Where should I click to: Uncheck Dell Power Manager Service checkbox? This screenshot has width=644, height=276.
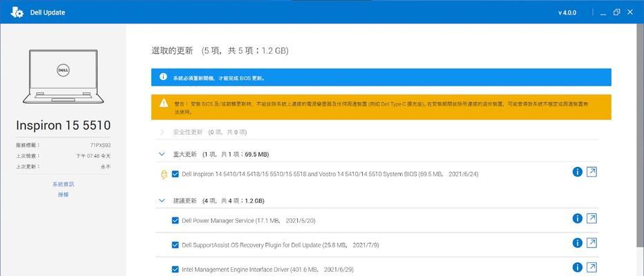176,221
